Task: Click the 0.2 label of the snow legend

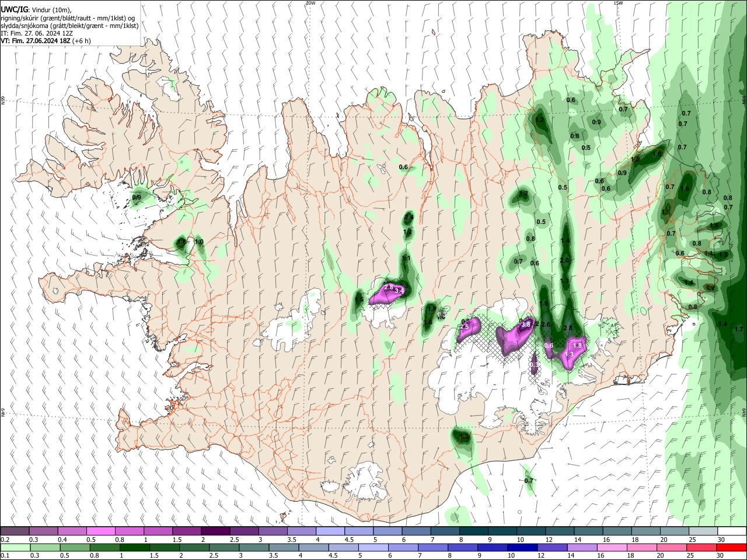Action: [x=5, y=540]
